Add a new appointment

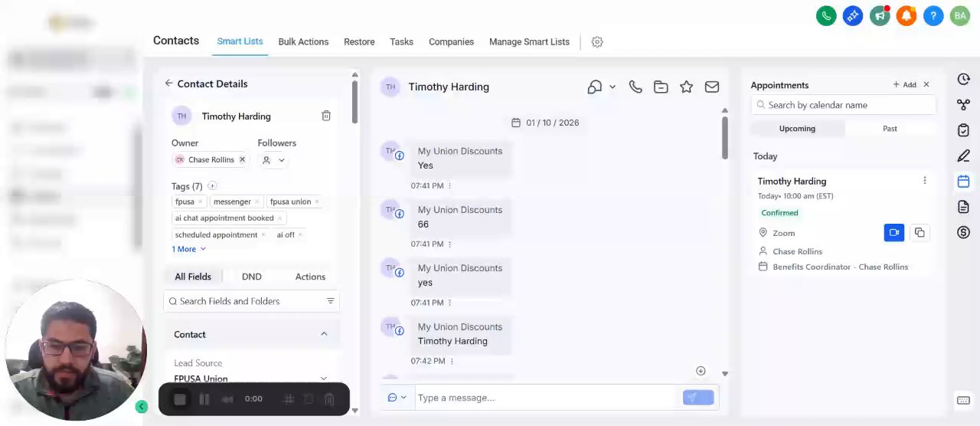pos(904,85)
